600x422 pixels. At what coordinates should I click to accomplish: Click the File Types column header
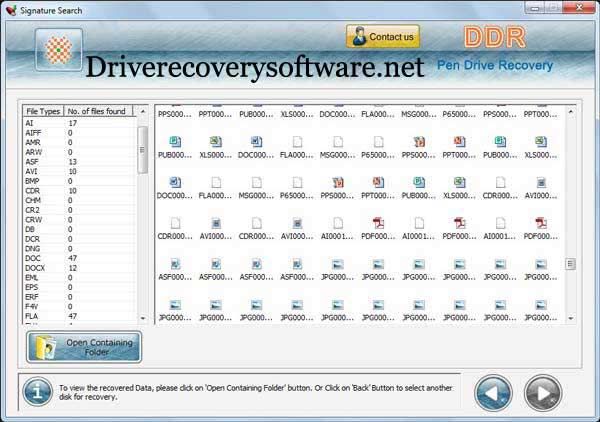pos(43,111)
